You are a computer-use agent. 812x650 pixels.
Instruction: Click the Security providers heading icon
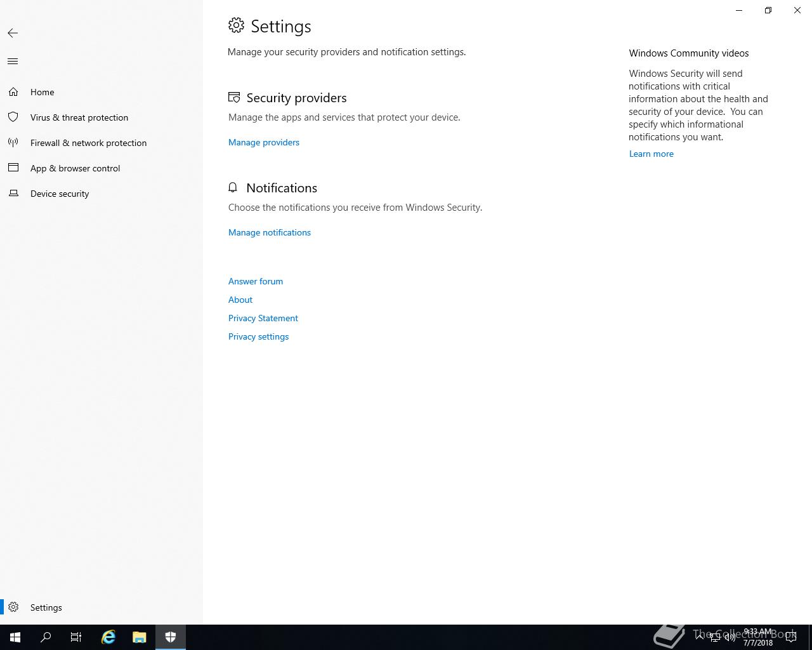coord(234,98)
